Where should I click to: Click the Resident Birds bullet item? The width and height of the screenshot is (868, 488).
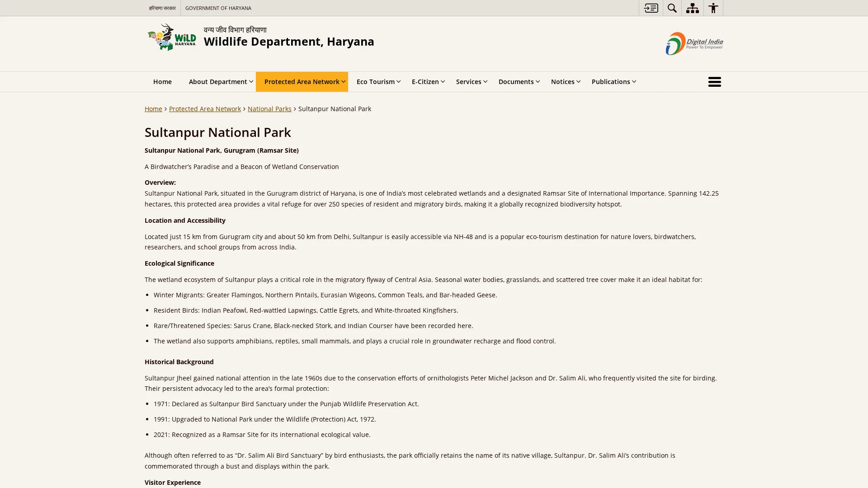tap(306, 310)
